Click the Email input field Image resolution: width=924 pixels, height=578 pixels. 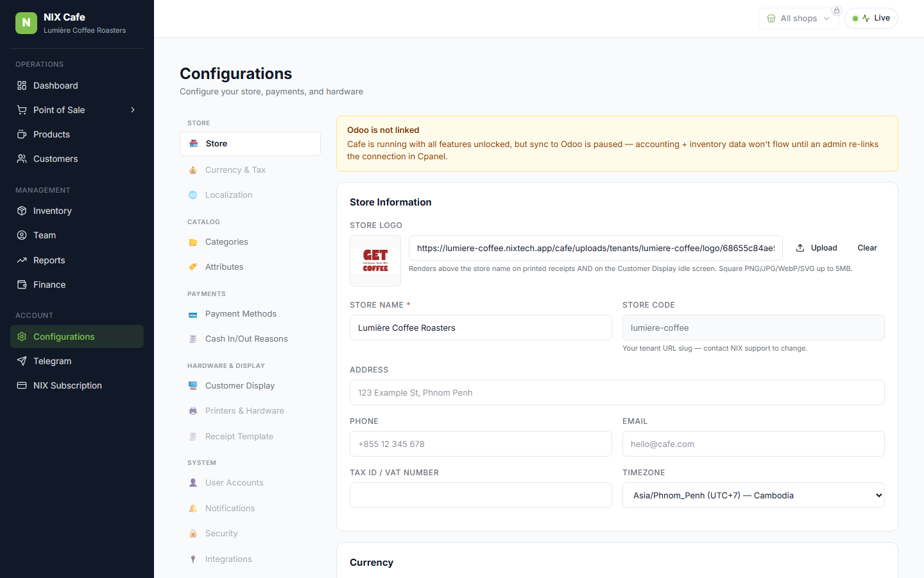[753, 444]
